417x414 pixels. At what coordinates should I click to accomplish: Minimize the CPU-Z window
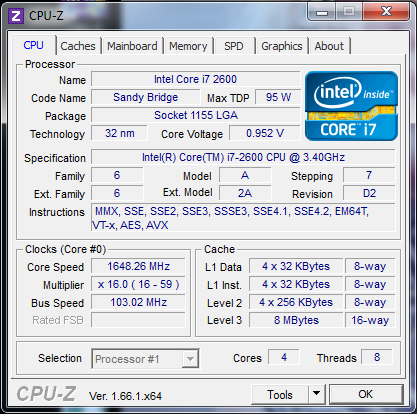322,13
